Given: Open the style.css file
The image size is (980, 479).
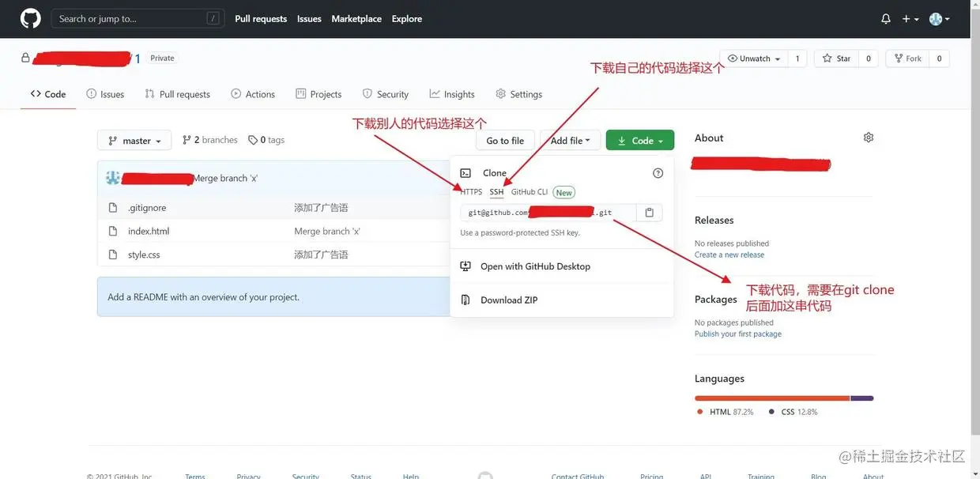Looking at the screenshot, I should pyautogui.click(x=144, y=255).
